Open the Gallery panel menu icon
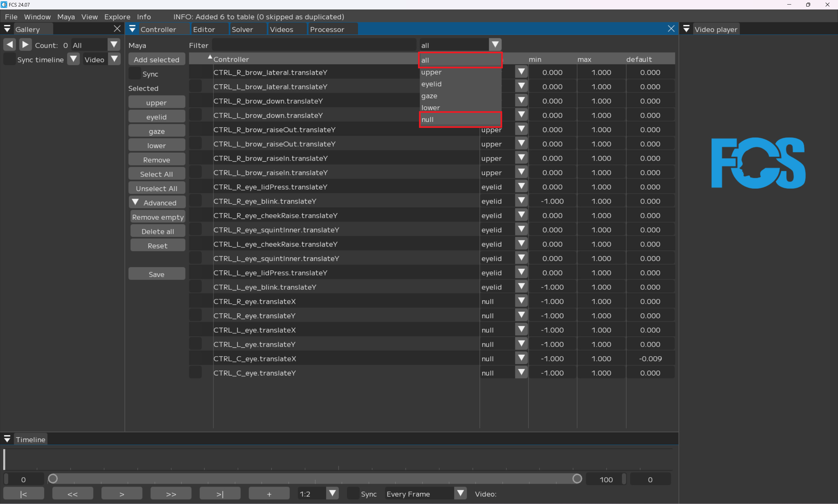The height and width of the screenshot is (504, 838). [x=7, y=29]
